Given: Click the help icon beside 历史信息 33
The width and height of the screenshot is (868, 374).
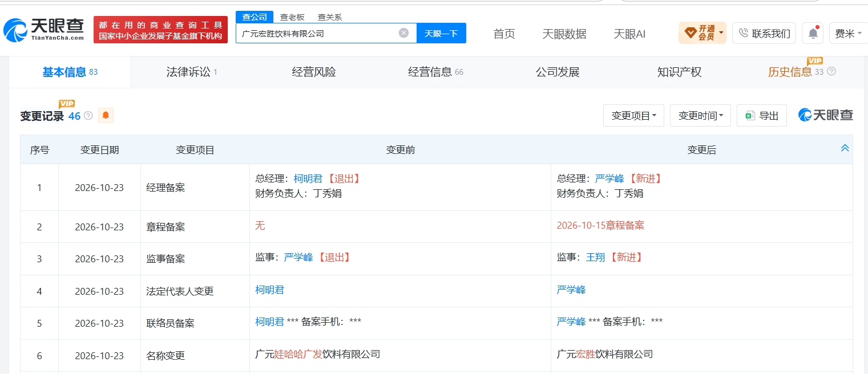Looking at the screenshot, I should click(x=831, y=72).
